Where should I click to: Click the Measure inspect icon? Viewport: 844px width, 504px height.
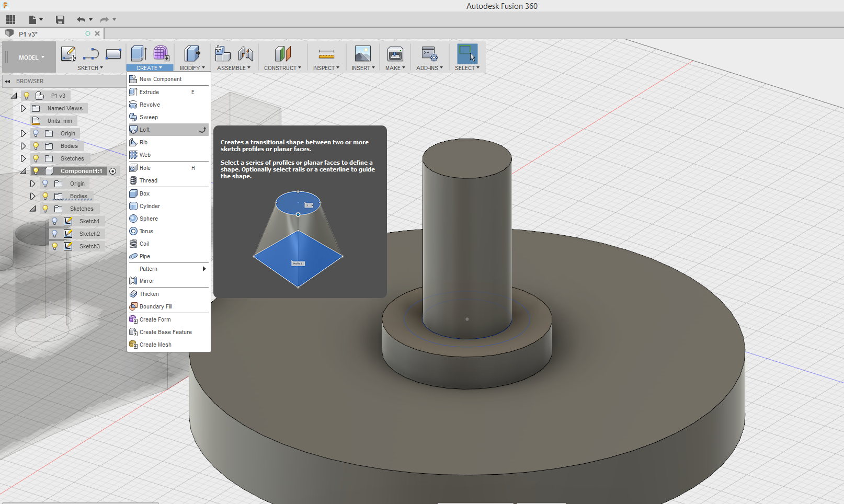click(x=326, y=54)
